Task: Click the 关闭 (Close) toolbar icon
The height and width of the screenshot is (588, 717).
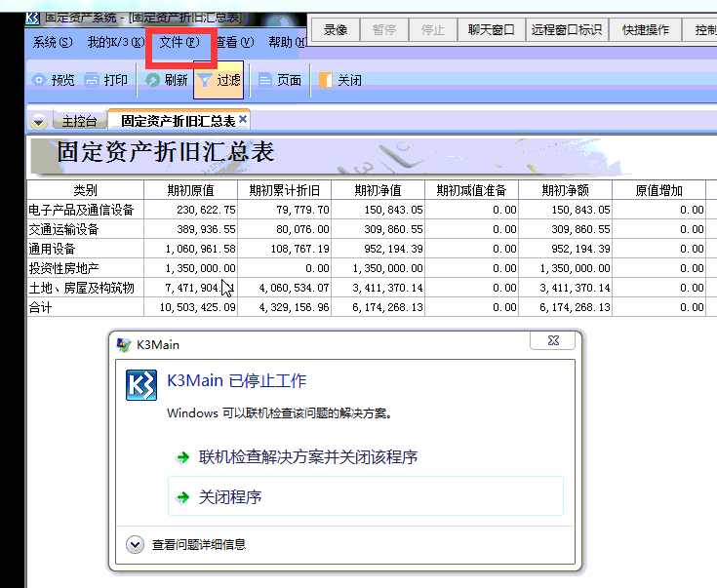Action: point(326,81)
